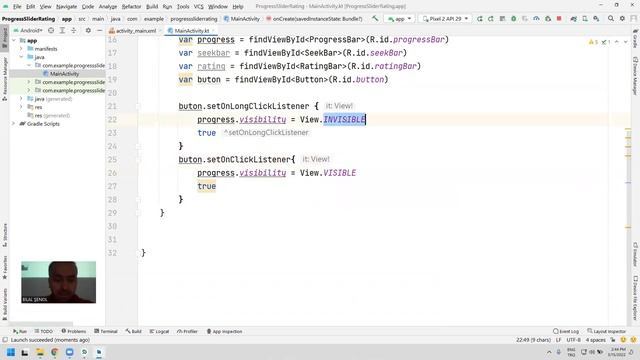Open the Build tool window at bottom

133,331
